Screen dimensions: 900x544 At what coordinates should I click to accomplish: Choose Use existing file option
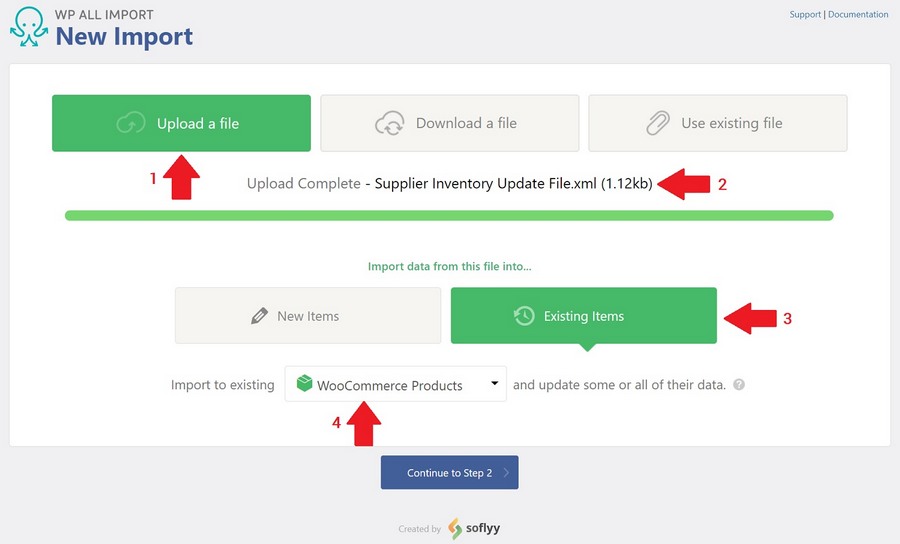(x=717, y=123)
